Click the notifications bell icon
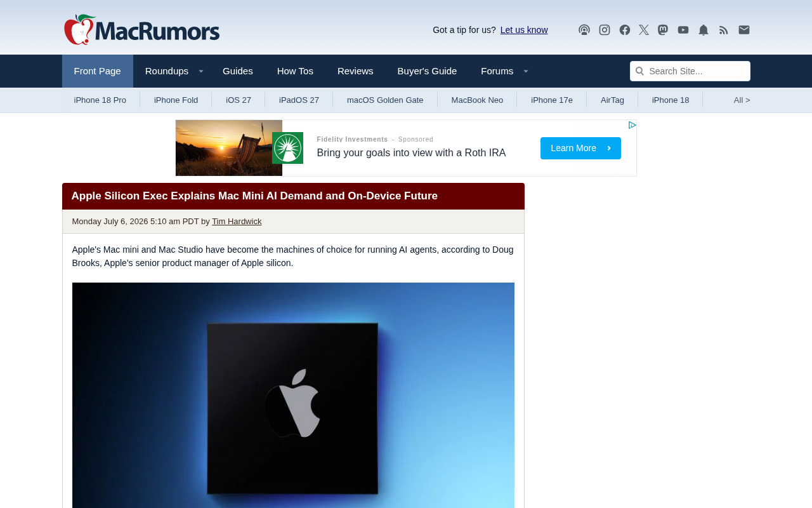812x508 pixels. (704, 30)
